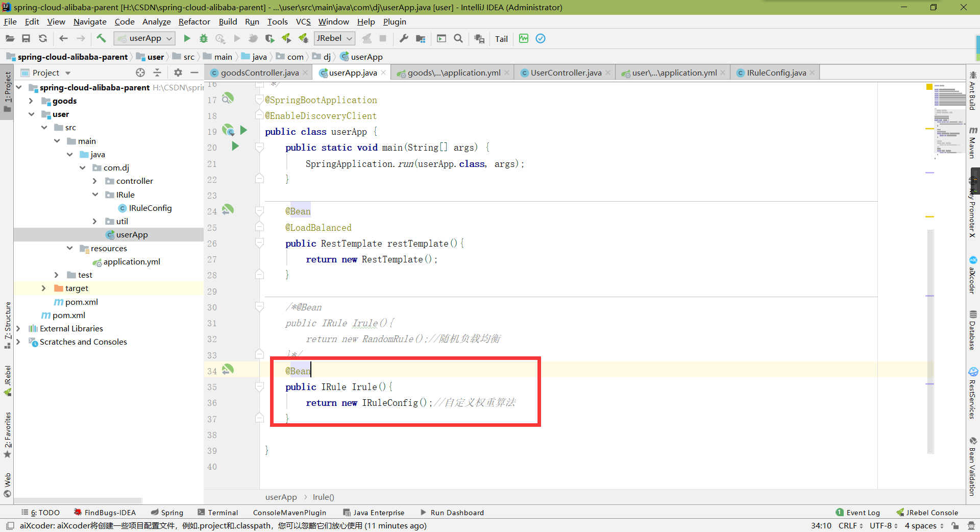Click Spring gutter icon on line 17
Image resolution: width=980 pixels, height=532 pixels.
click(228, 98)
